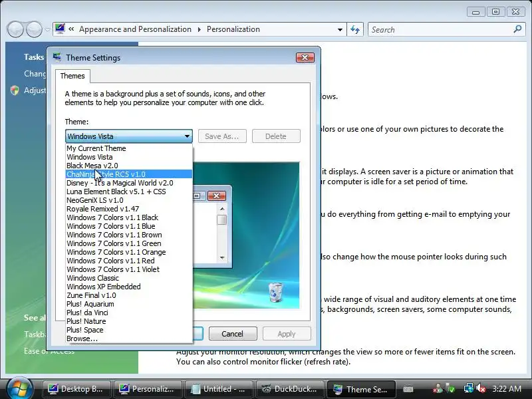Click the Save As... button
The image size is (532, 399).
point(222,136)
